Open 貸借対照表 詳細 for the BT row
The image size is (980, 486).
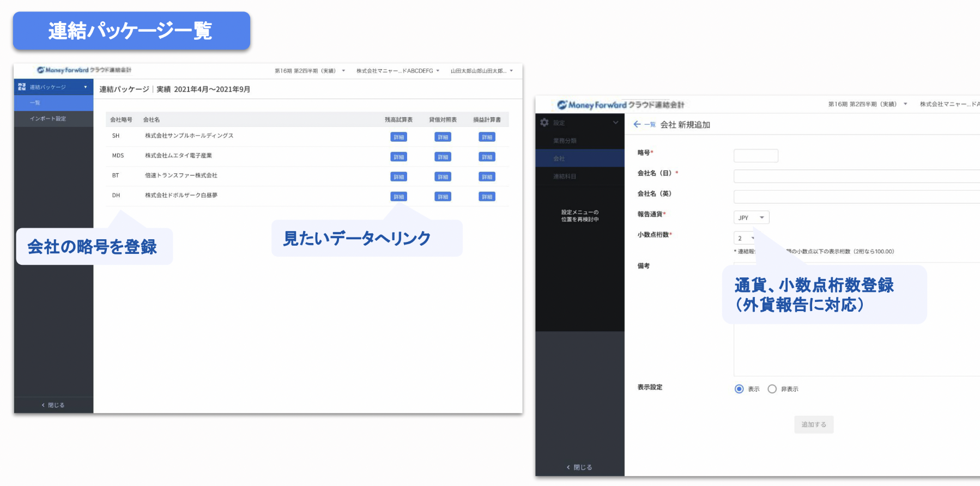[443, 177]
